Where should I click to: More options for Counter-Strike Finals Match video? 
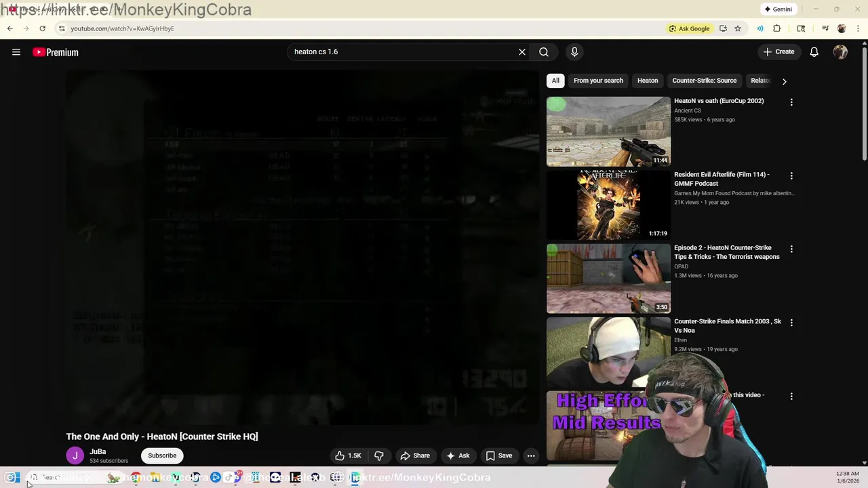791,323
